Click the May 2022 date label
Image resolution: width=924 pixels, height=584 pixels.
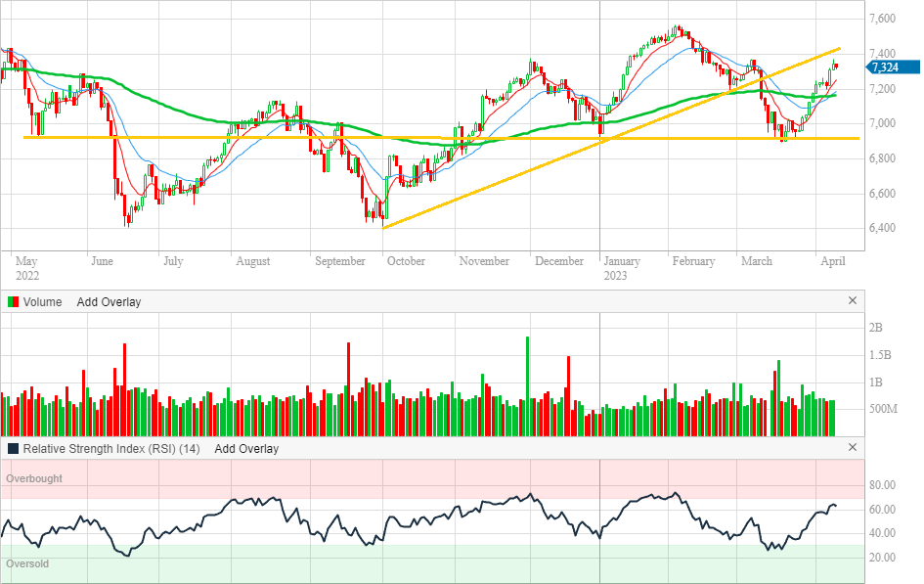[26, 268]
